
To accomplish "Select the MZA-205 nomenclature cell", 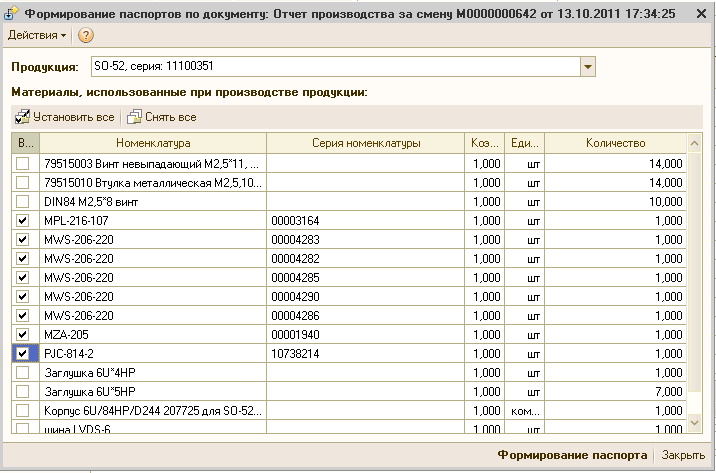I will [x=153, y=335].
